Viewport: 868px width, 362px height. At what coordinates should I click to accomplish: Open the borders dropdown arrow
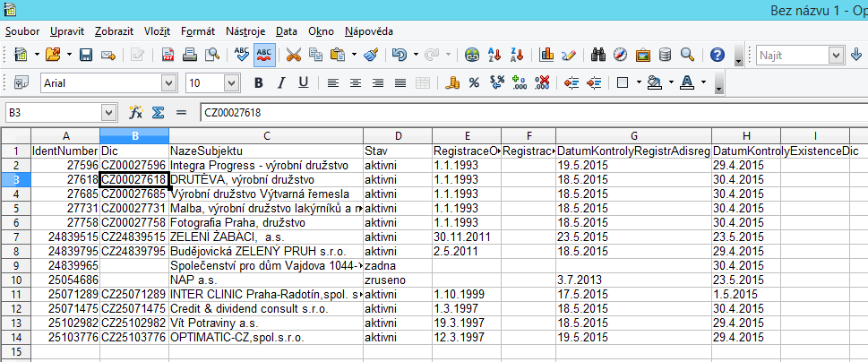click(639, 82)
